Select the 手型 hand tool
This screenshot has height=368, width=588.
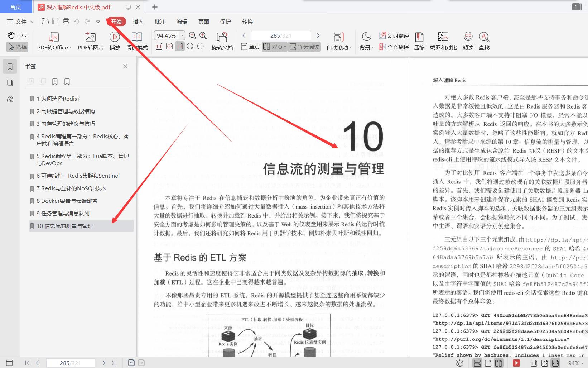[x=17, y=35]
